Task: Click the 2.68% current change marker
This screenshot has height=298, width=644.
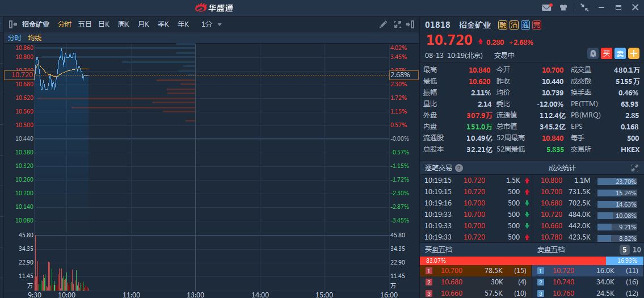Action: pos(404,75)
